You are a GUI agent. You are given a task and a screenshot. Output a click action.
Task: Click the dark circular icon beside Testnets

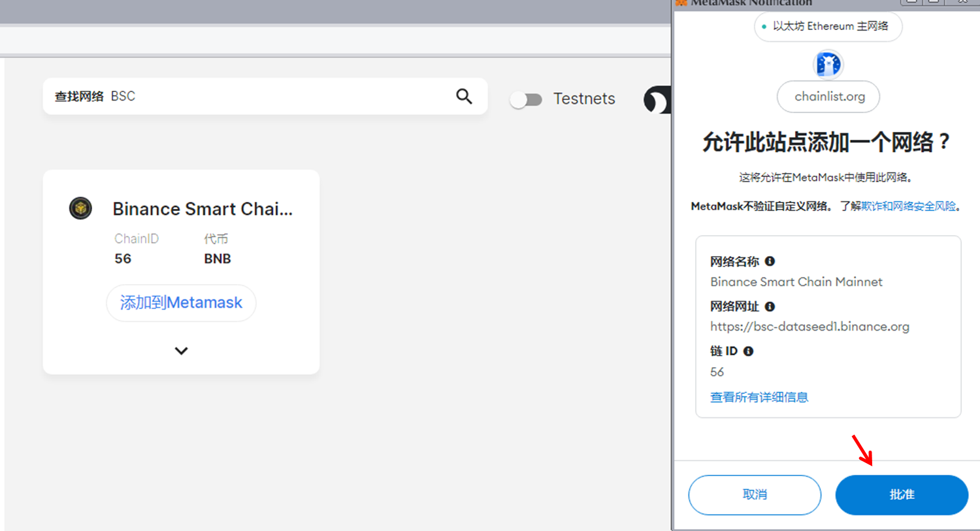tap(657, 99)
